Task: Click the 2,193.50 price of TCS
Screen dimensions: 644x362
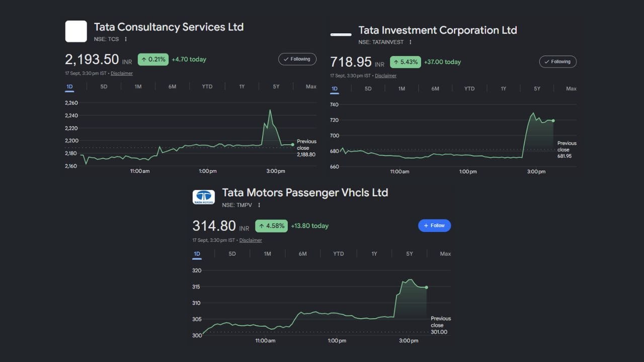Action: click(x=92, y=59)
